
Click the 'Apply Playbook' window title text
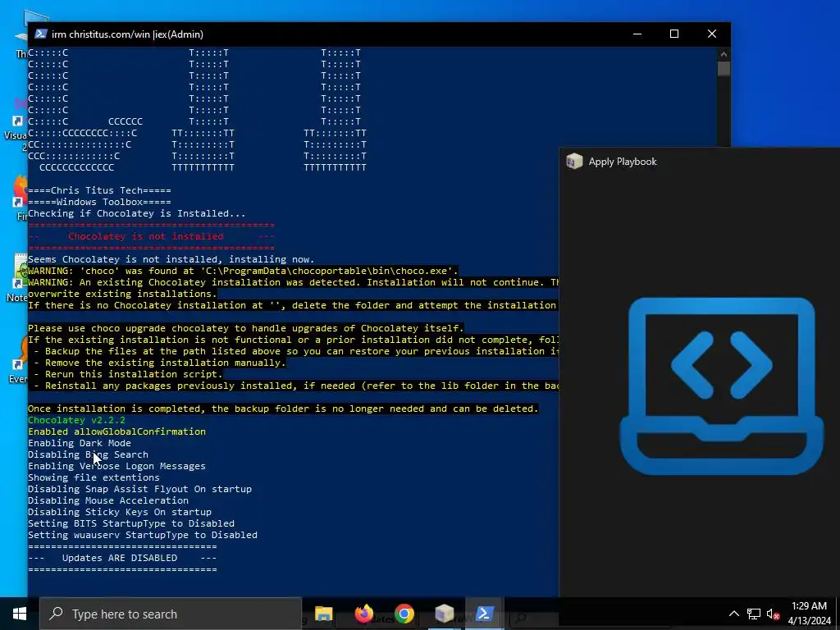623,162
